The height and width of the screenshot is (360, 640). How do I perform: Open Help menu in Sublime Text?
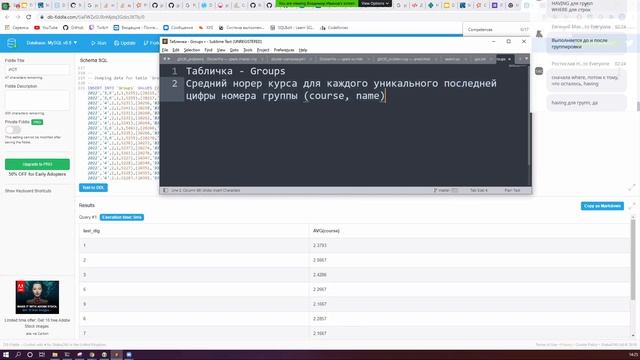point(303,50)
